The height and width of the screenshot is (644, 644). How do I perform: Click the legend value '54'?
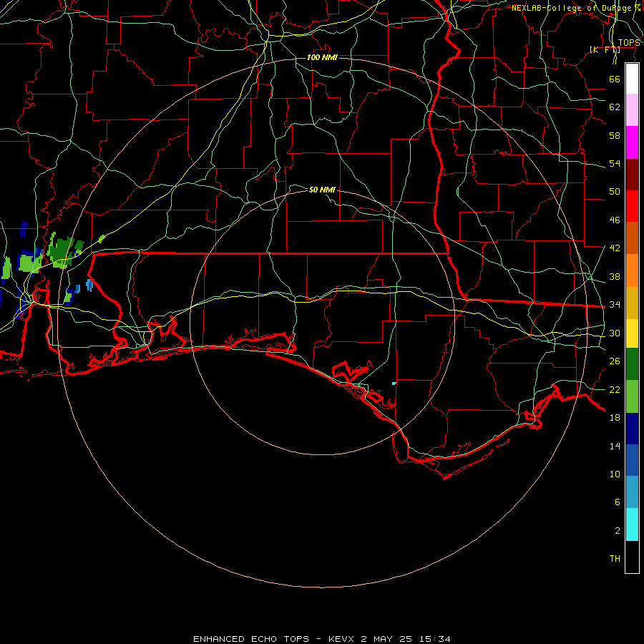click(615, 163)
